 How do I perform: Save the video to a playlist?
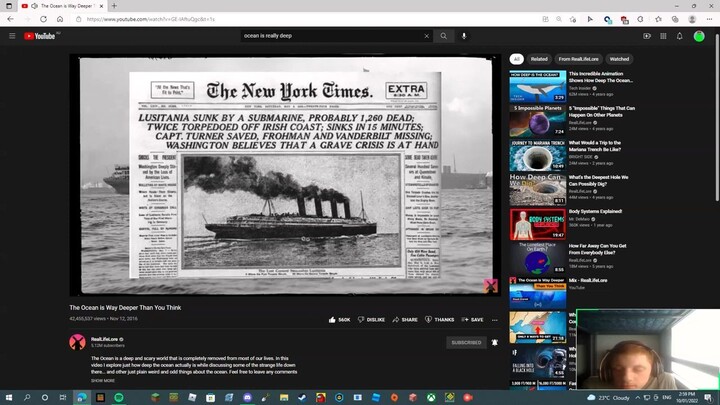point(472,320)
